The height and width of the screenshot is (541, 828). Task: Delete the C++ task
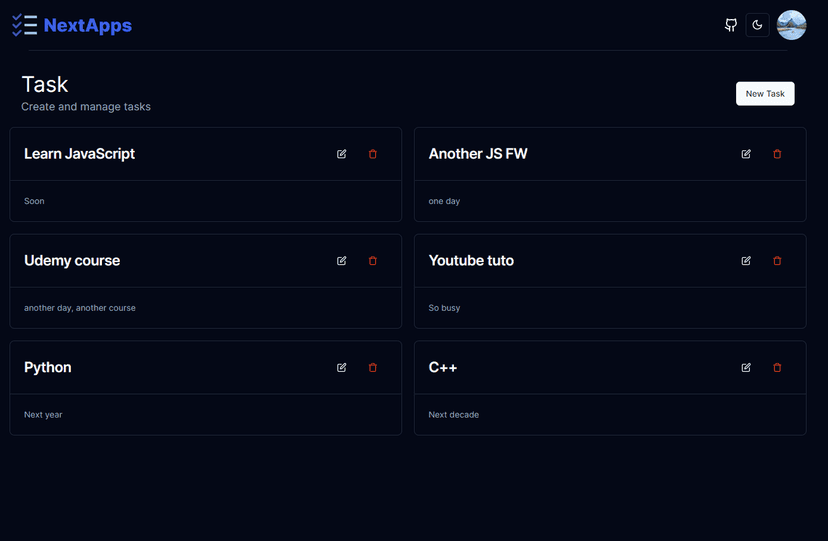(777, 367)
